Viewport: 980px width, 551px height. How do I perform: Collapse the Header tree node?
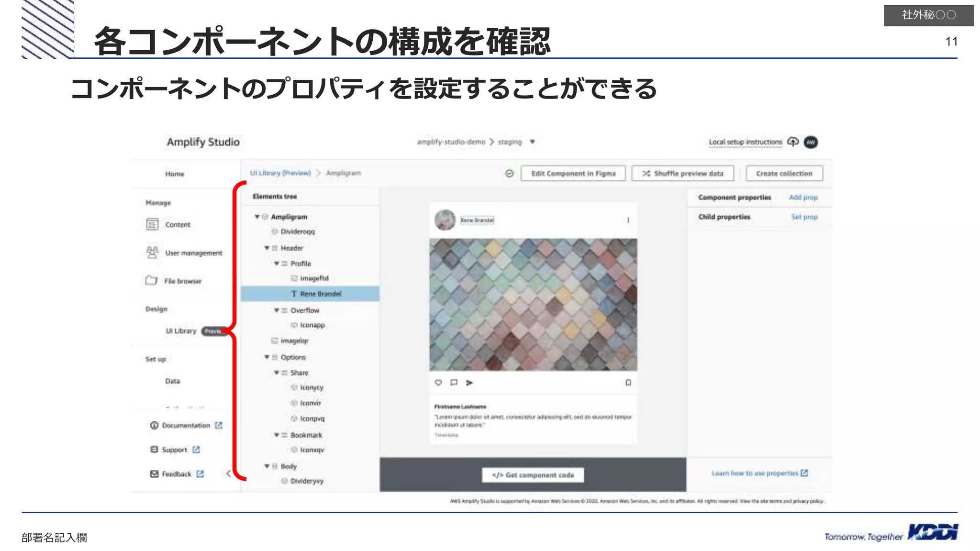[267, 248]
